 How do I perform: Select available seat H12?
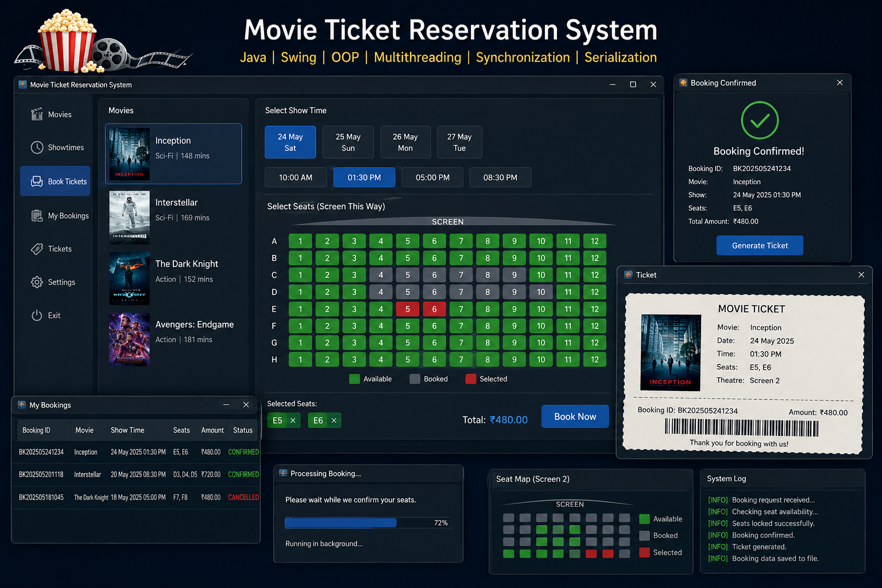point(595,359)
